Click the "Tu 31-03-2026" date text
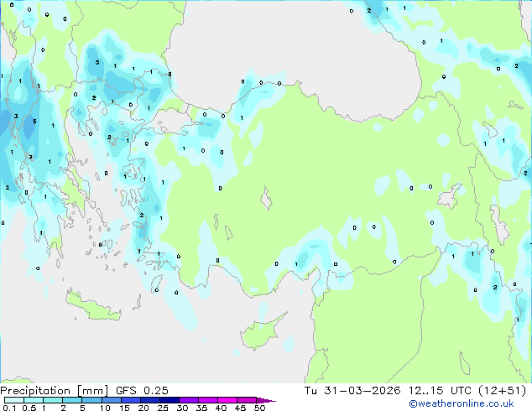 [352, 391]
